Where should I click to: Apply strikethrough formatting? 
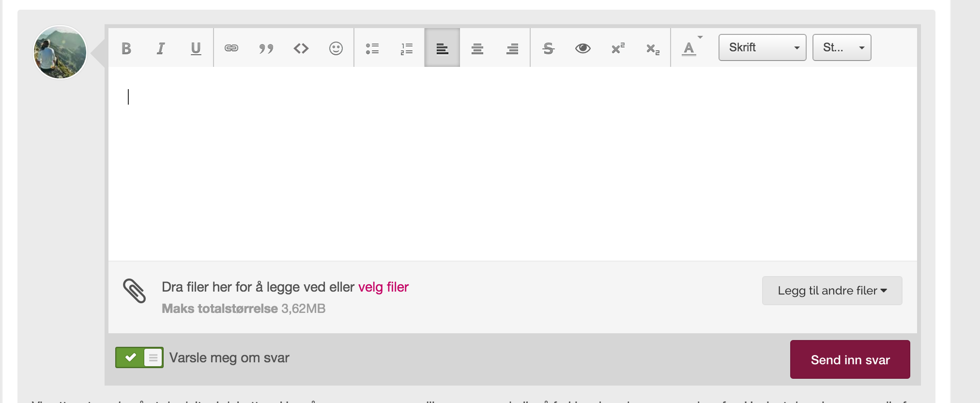[x=548, y=48]
